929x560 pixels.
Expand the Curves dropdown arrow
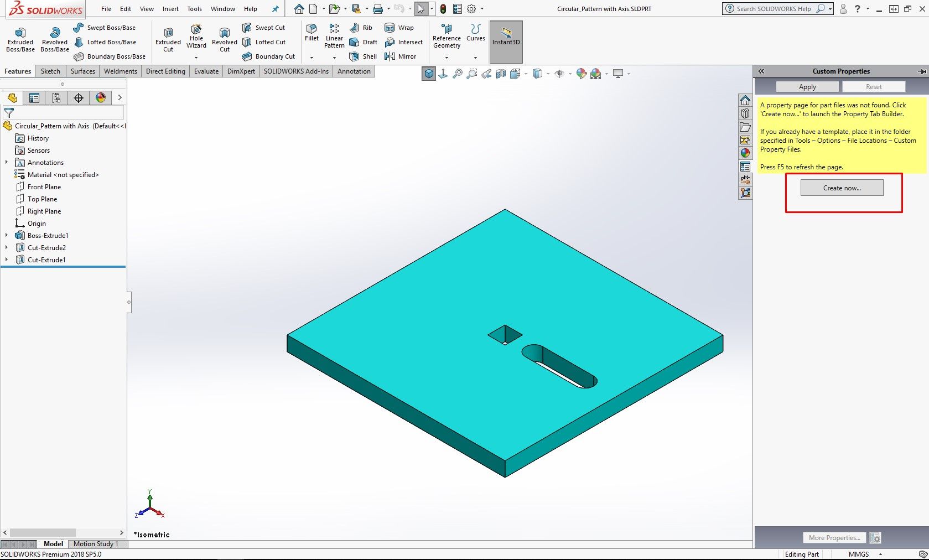[x=475, y=58]
